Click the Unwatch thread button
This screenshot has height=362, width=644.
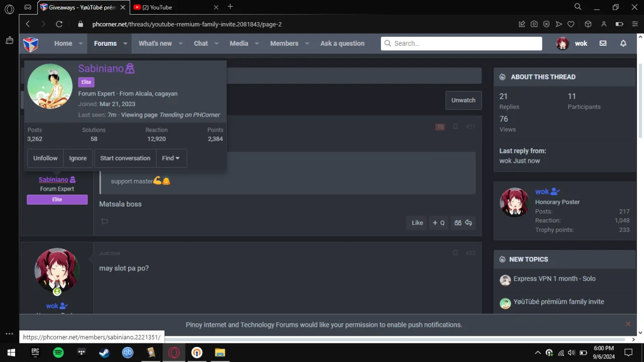(463, 100)
